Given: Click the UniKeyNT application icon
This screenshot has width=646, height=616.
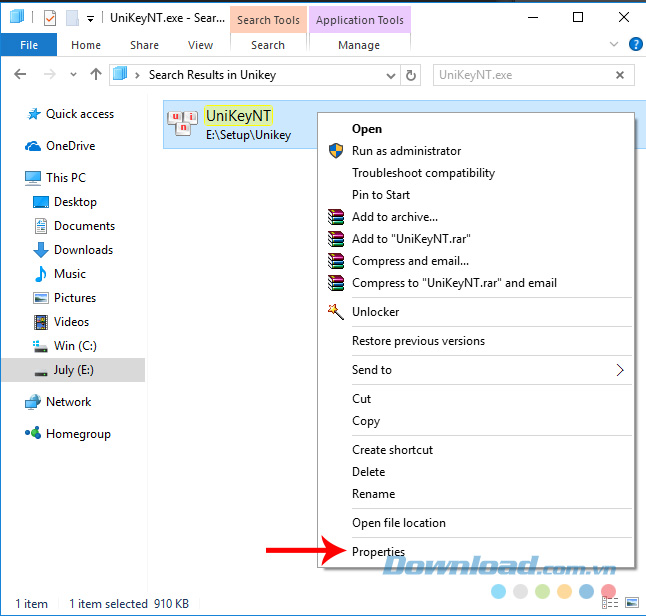Looking at the screenshot, I should (182, 125).
